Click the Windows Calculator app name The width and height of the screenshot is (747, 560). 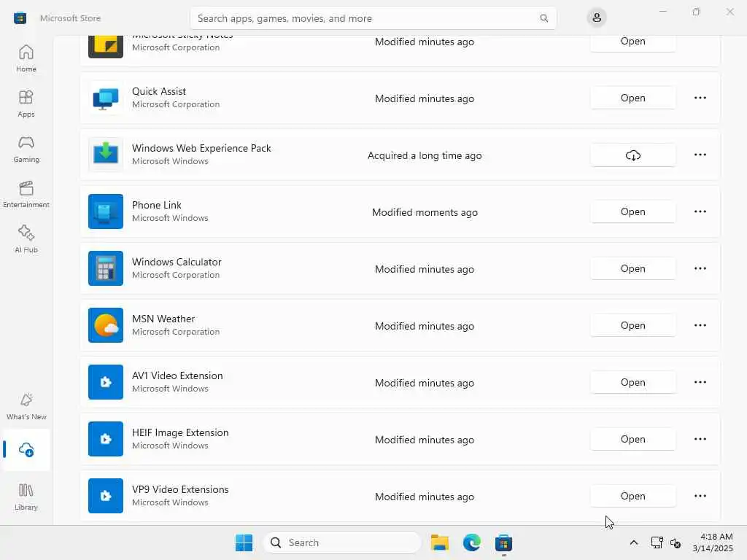tap(177, 262)
